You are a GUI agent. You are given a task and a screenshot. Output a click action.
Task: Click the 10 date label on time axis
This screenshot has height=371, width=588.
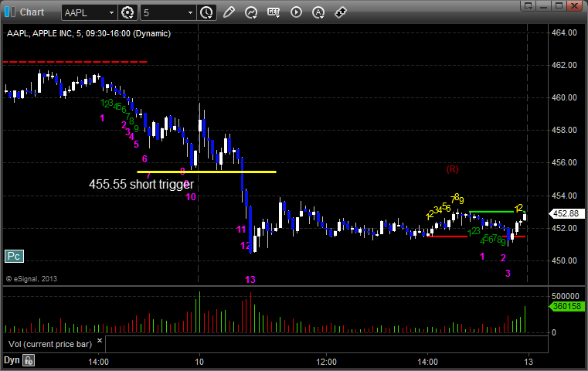[199, 362]
